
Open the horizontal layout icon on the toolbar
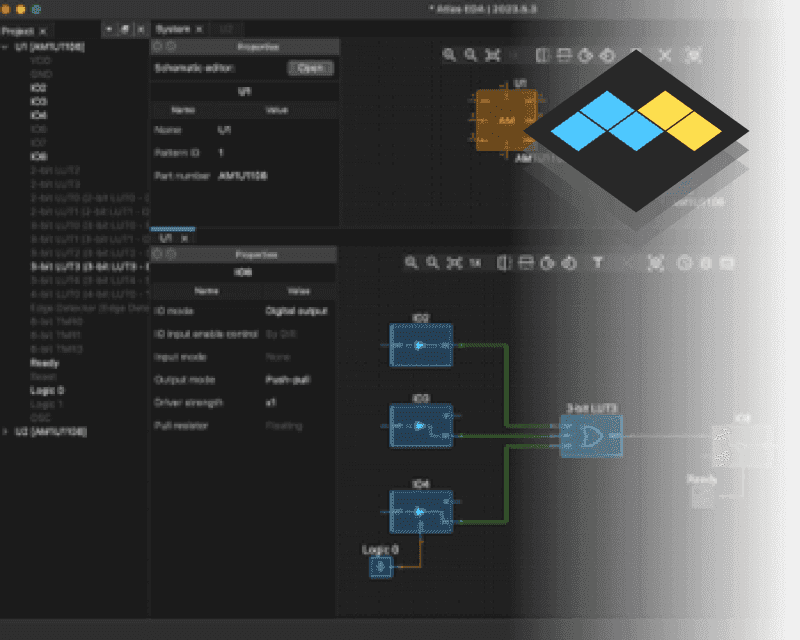tap(524, 264)
